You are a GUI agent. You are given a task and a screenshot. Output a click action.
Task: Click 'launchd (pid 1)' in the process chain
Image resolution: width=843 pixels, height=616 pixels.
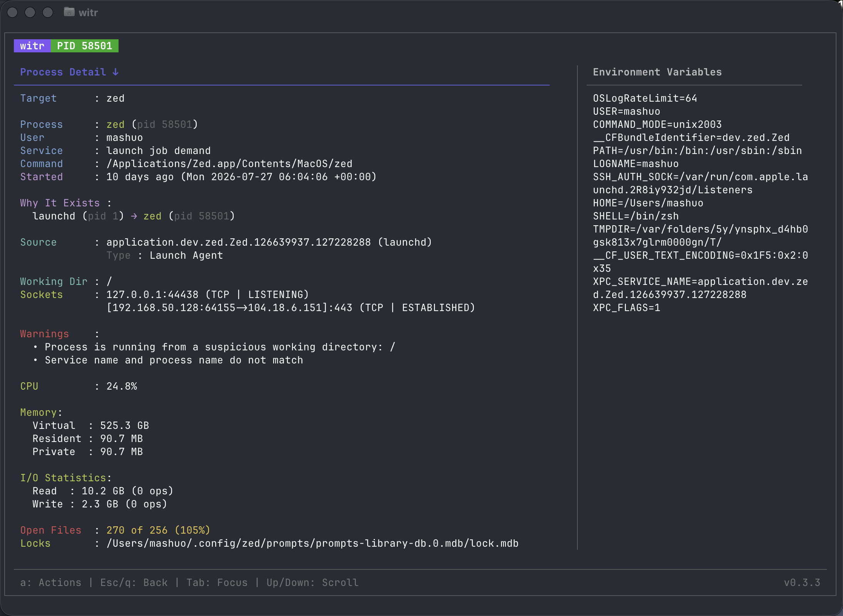point(78,216)
